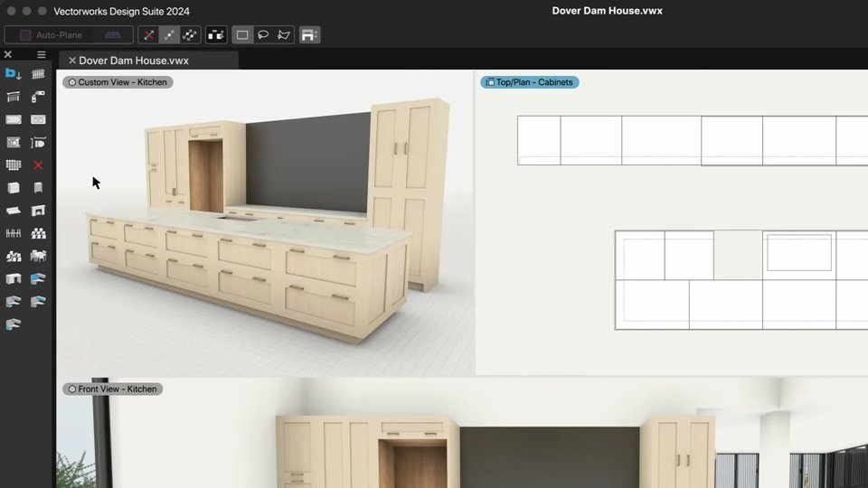Image resolution: width=868 pixels, height=488 pixels.
Task: Select the tiered seating section tool icon
Action: click(x=14, y=256)
